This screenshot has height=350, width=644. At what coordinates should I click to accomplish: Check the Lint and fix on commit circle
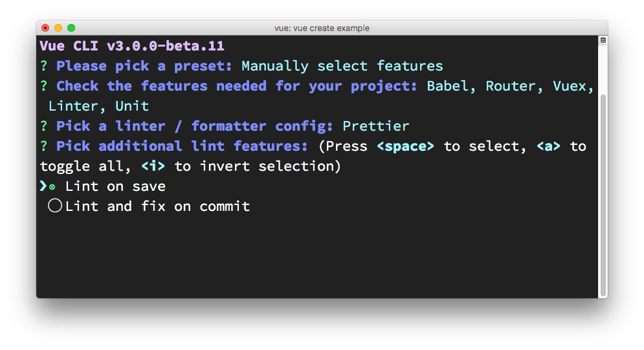[x=55, y=206]
